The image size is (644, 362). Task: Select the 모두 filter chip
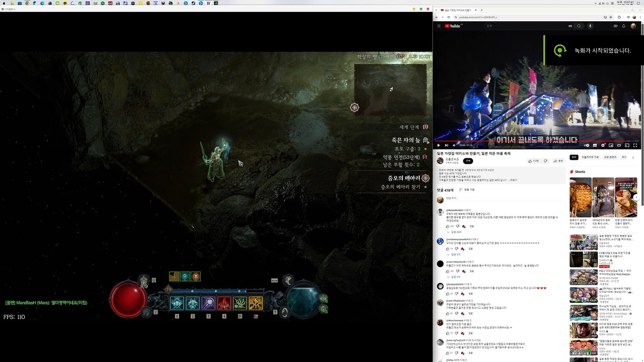tap(574, 157)
